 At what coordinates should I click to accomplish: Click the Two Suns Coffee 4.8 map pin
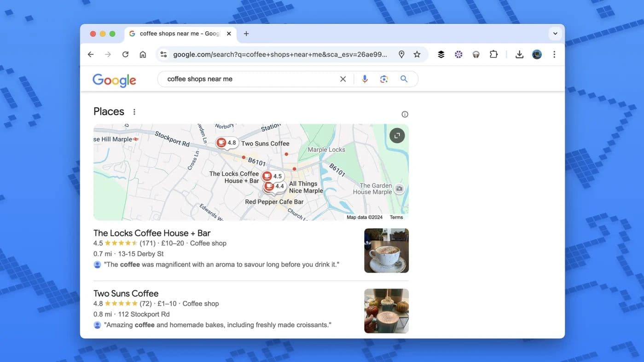click(226, 143)
